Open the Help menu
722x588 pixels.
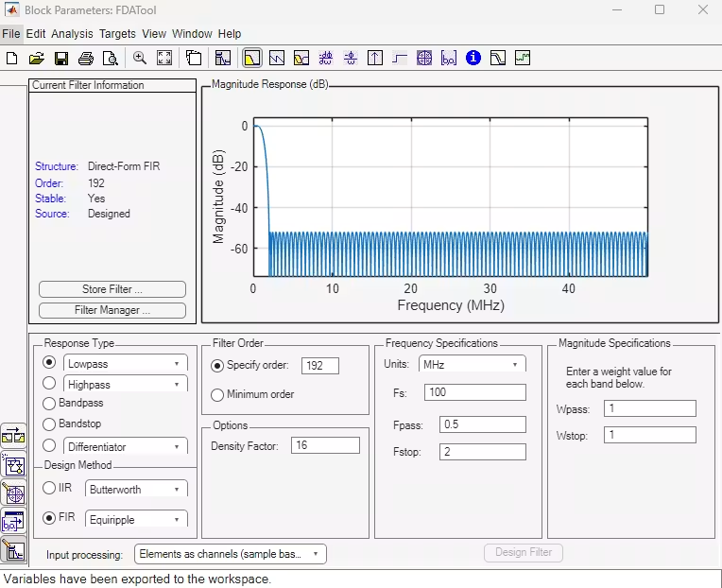coord(230,34)
